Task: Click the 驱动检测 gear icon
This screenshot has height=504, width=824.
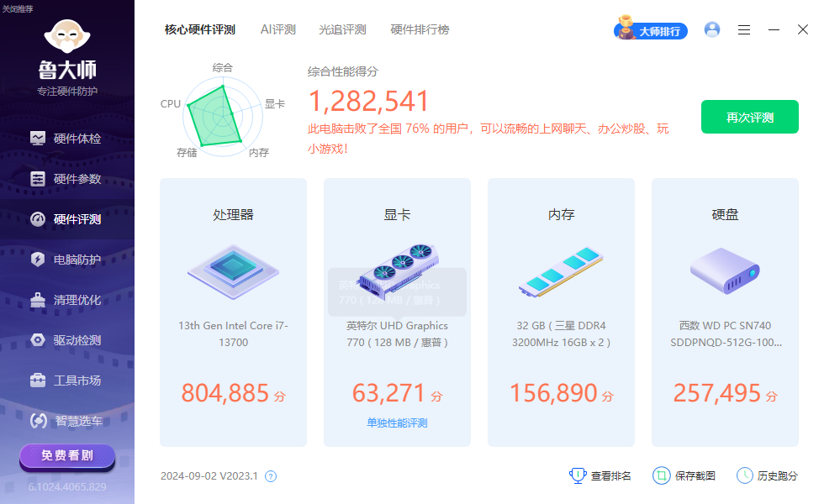Action: coord(38,340)
